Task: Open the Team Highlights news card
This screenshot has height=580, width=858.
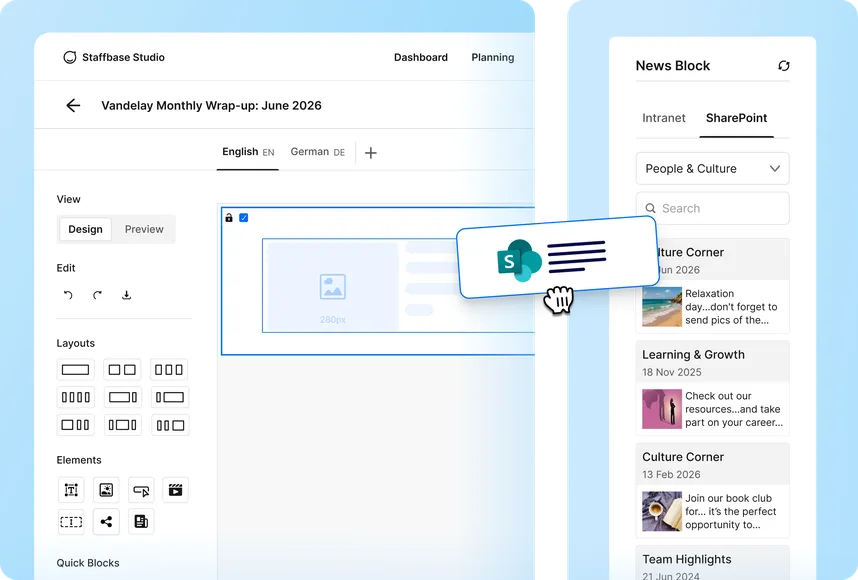Action: [712, 562]
